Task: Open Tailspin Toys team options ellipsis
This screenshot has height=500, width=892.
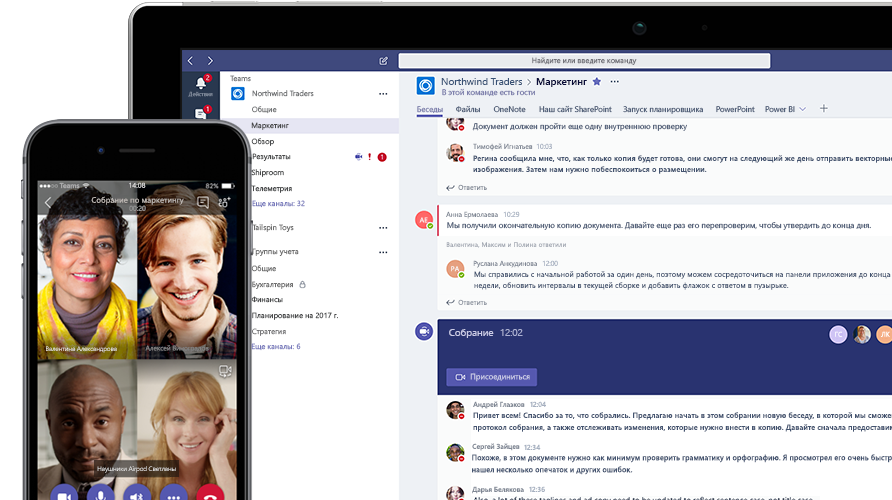Action: click(383, 228)
